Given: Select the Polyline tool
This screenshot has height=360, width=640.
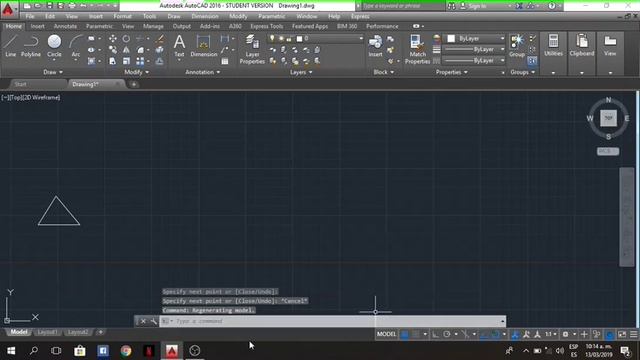Looking at the screenshot, I should (x=31, y=46).
